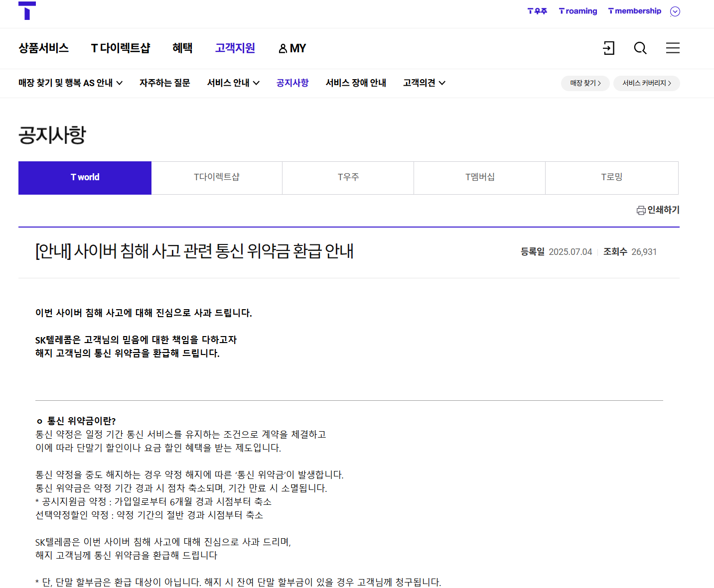Select the 공지사항 submenu item

(x=292, y=83)
